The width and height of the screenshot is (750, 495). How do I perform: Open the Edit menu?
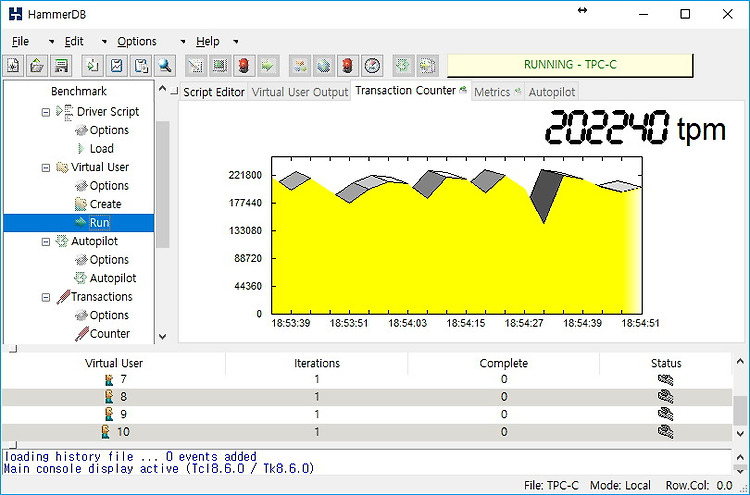click(74, 42)
